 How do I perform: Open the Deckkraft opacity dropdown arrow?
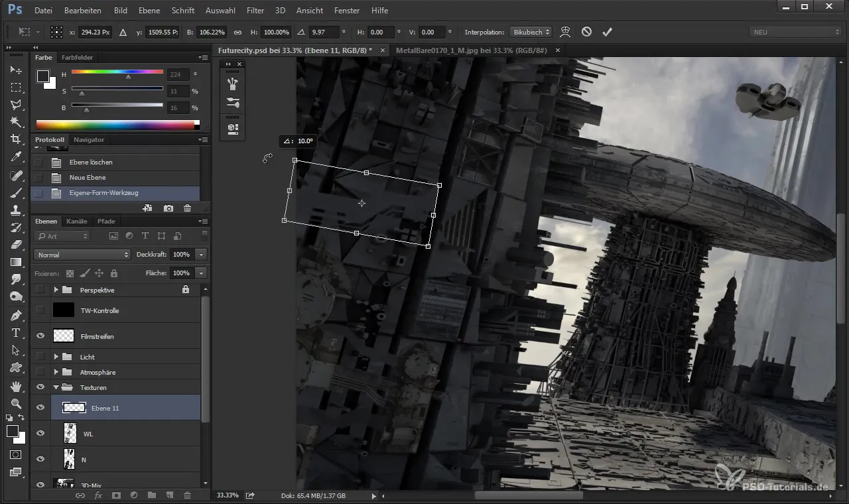point(201,255)
